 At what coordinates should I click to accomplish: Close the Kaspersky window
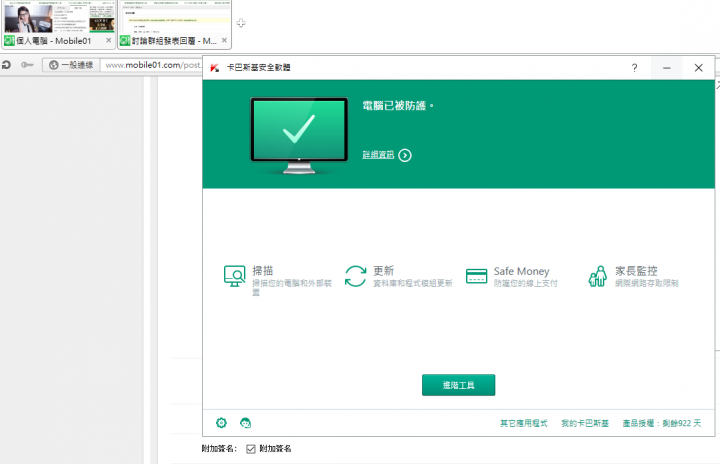click(698, 68)
